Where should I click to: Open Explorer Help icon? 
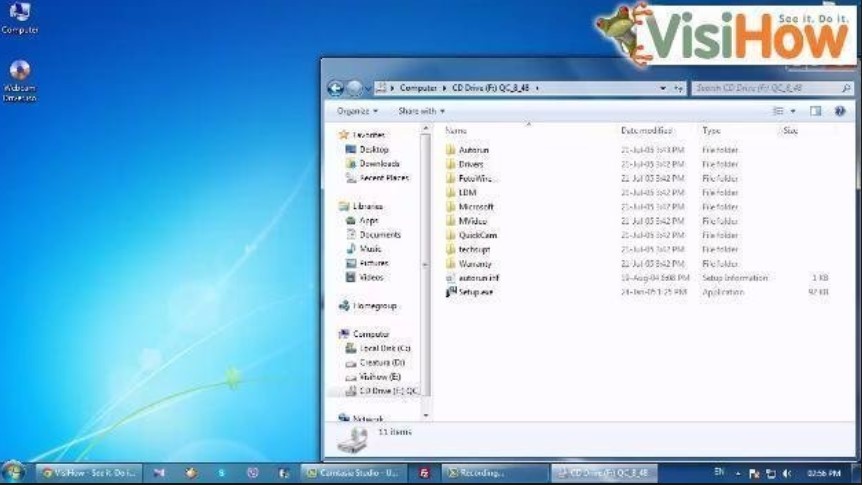tap(839, 111)
